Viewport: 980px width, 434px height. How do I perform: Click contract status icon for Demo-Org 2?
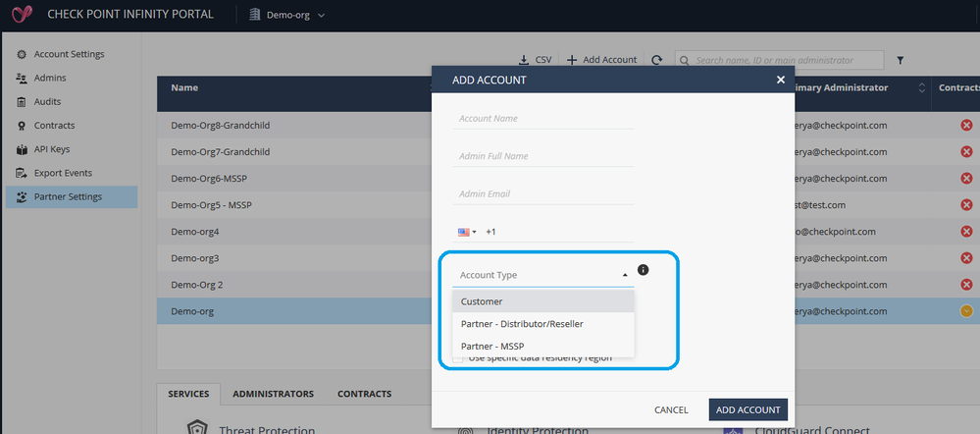click(966, 285)
